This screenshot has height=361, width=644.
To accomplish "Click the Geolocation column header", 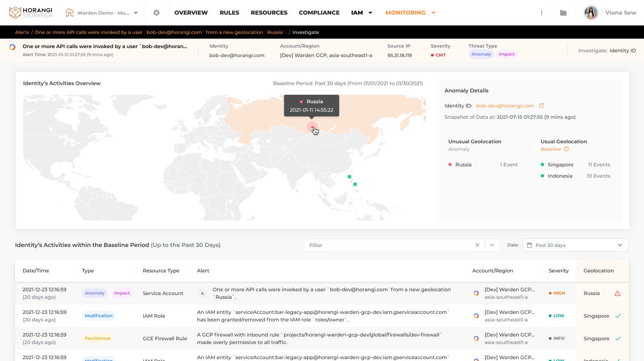I will click(599, 271).
